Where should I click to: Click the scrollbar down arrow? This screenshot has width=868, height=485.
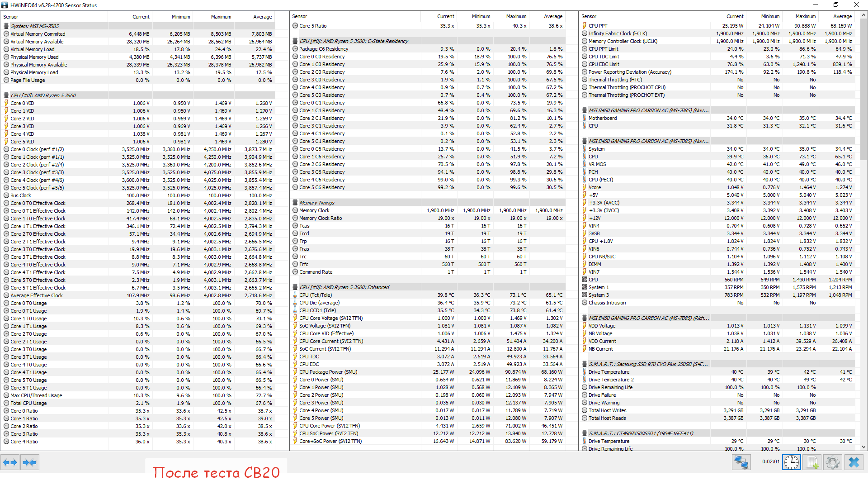(x=864, y=447)
